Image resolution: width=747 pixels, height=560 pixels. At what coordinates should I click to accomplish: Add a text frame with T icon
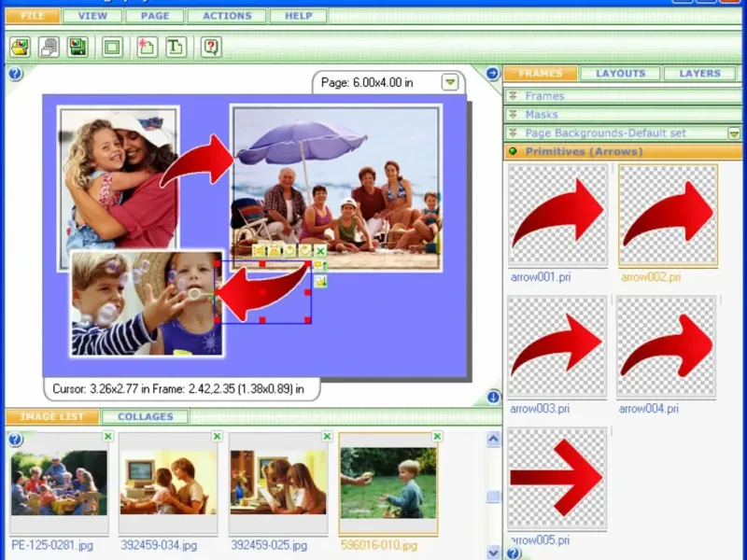(176, 48)
